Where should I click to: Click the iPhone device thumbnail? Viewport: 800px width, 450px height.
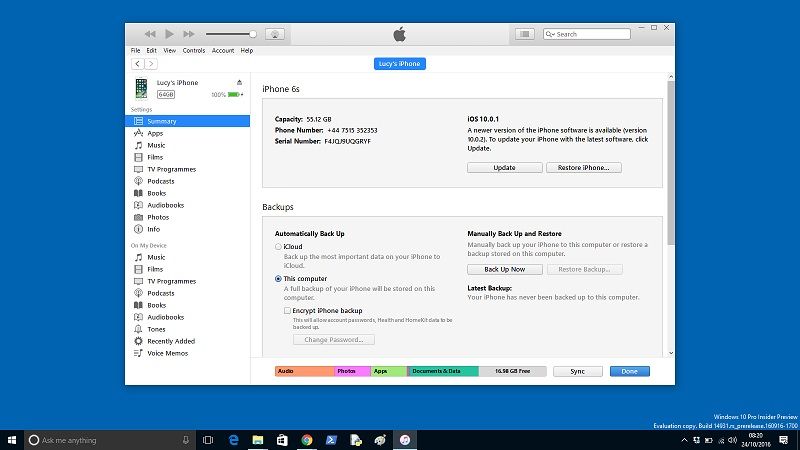pyautogui.click(x=141, y=88)
